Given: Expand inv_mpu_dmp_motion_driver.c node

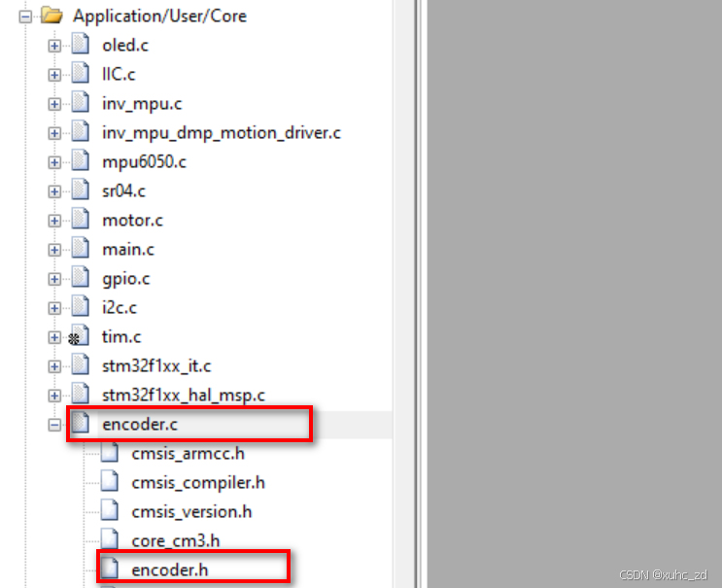Looking at the screenshot, I should tap(54, 133).
